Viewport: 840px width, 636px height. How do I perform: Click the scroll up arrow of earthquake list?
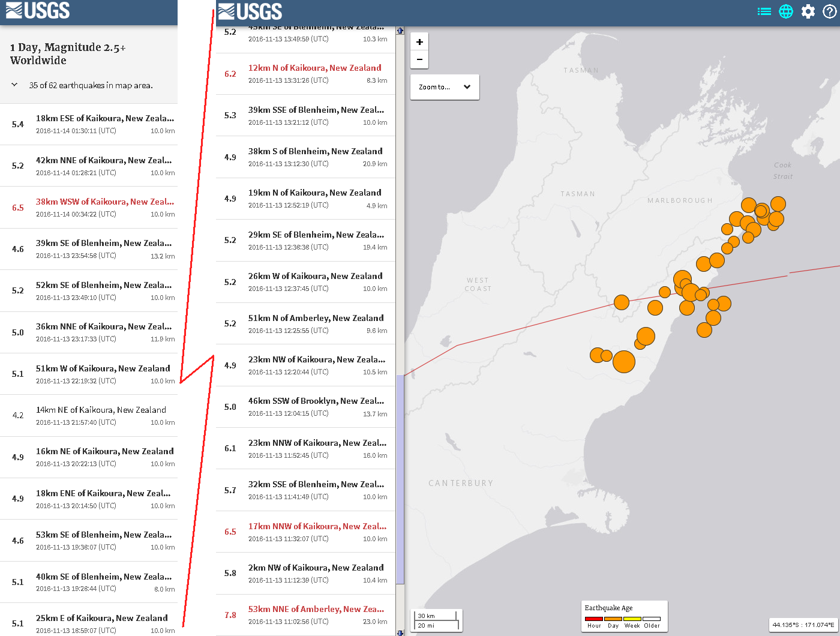click(x=400, y=31)
